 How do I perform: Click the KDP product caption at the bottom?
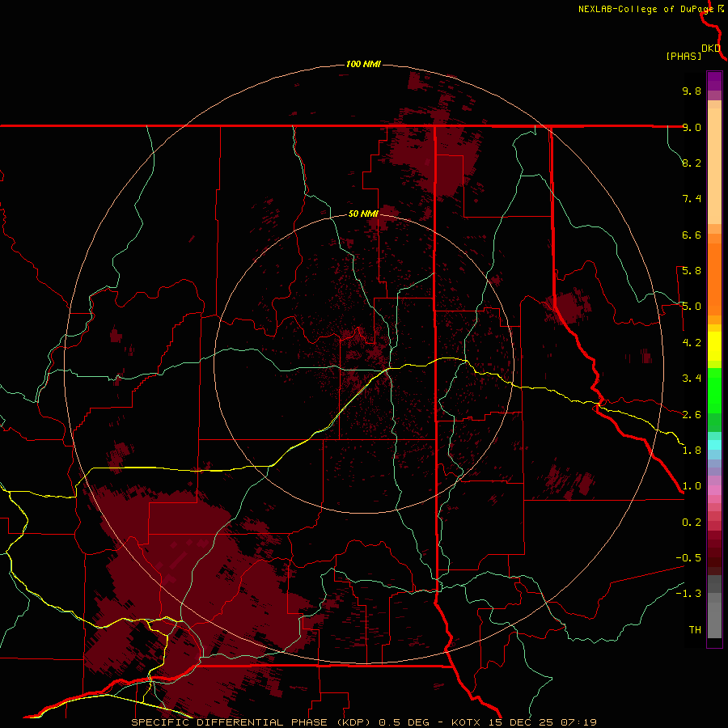[364, 722]
